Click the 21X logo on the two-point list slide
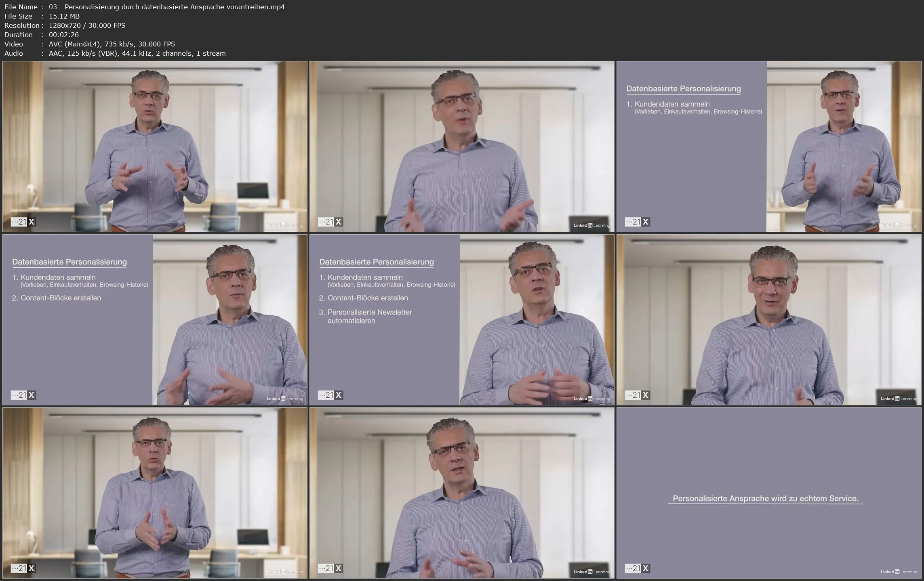Viewport: 924px width, 581px height. (x=23, y=395)
